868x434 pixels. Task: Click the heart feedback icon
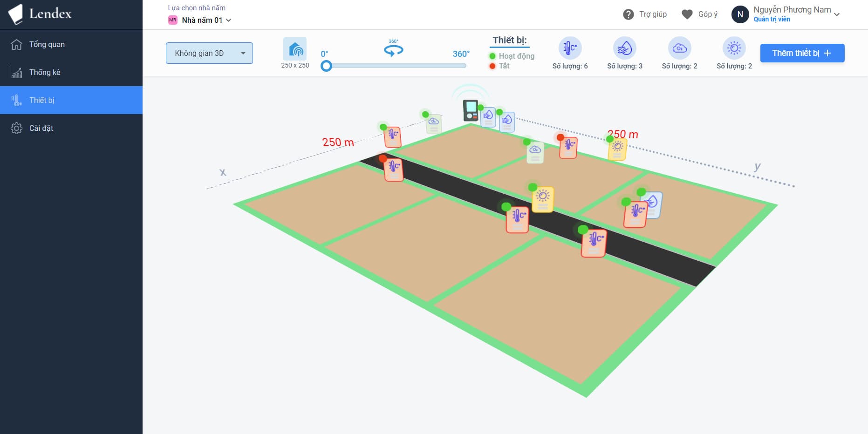[x=687, y=14]
